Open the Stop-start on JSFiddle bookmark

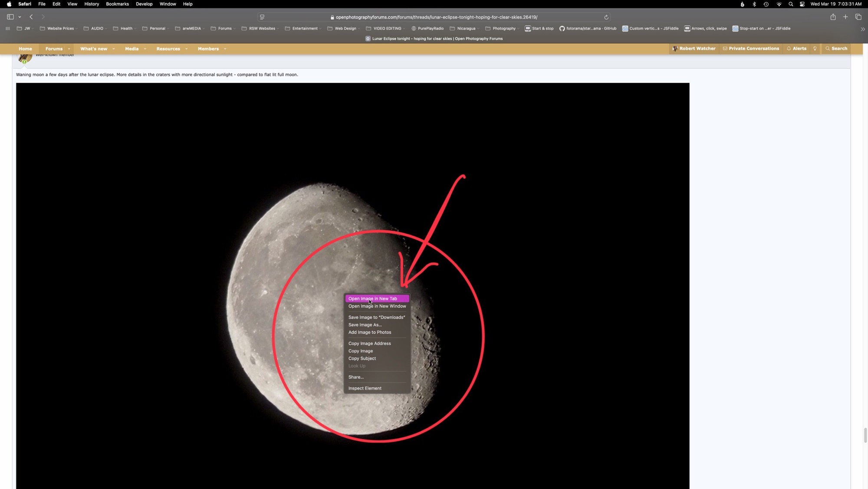[x=761, y=29]
